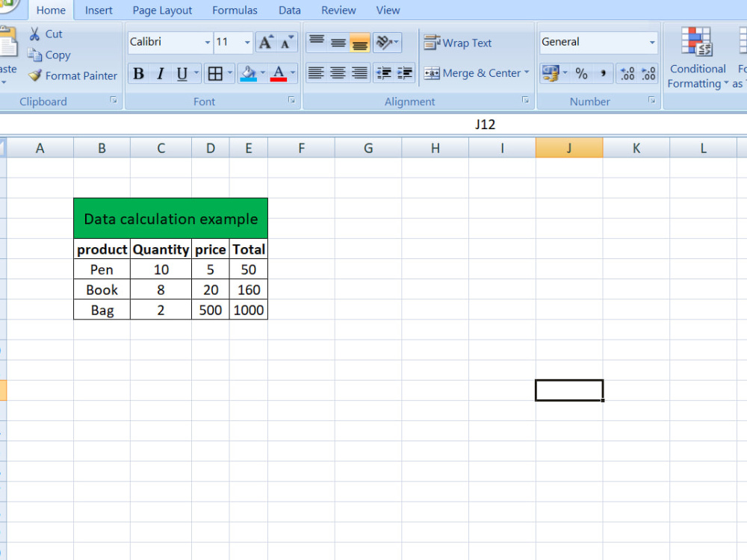The width and height of the screenshot is (747, 560).
Task: Open the Formulas tab
Action: coord(235,10)
